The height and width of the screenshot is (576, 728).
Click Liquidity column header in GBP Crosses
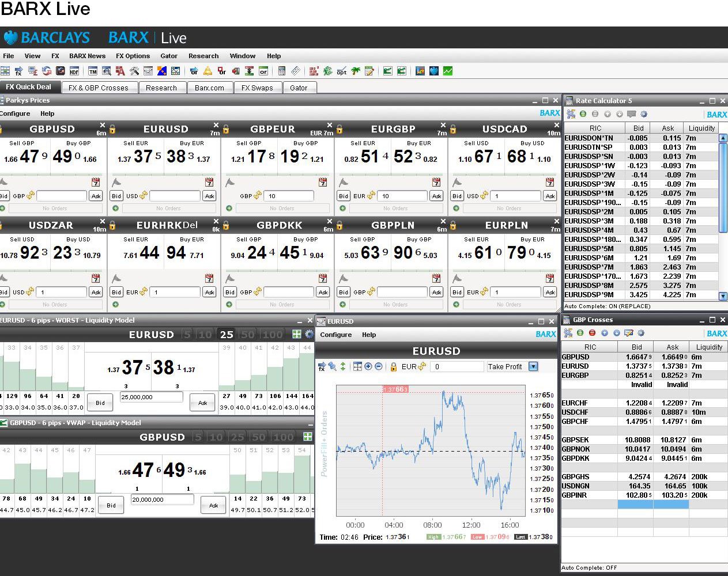pos(708,347)
